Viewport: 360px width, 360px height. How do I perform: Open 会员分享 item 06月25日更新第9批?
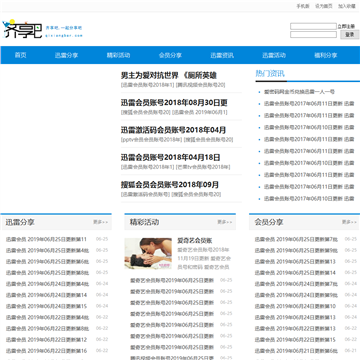point(296,250)
